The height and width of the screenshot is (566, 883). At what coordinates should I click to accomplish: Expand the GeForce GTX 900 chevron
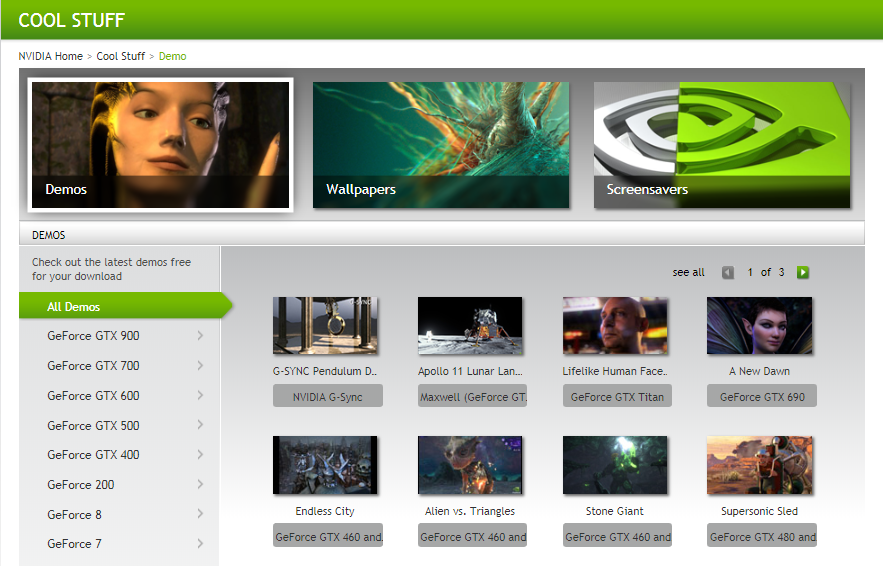pos(200,336)
